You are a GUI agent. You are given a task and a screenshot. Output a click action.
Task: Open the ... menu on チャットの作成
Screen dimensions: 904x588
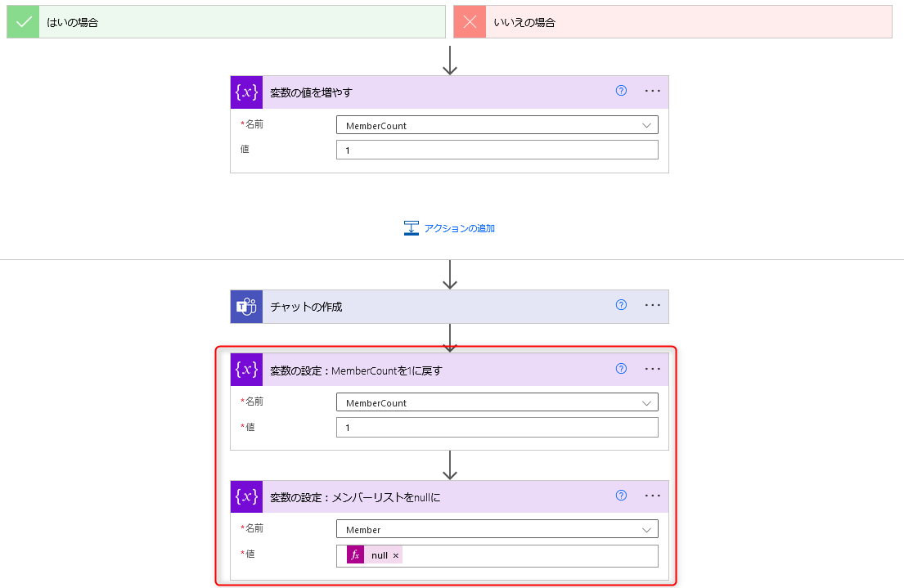[x=652, y=305]
